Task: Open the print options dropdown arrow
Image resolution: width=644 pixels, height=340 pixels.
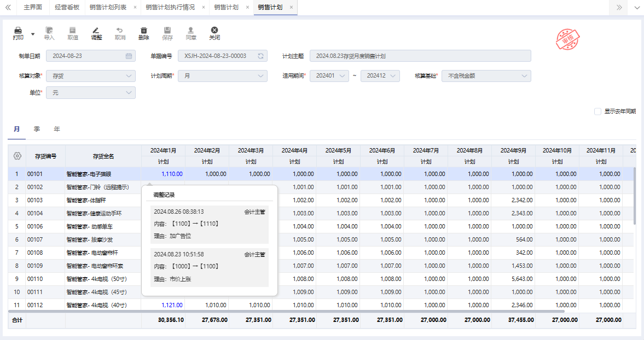Action: pyautogui.click(x=33, y=34)
